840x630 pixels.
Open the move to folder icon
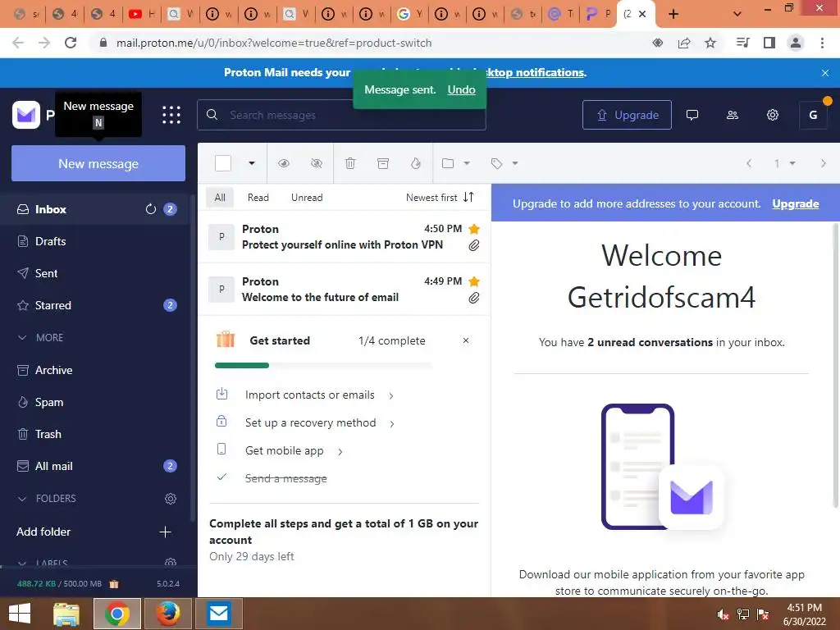pyautogui.click(x=448, y=163)
